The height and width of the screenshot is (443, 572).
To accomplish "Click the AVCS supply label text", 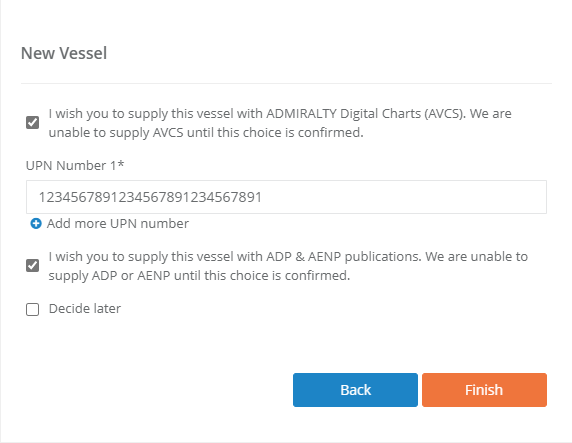I will click(280, 123).
